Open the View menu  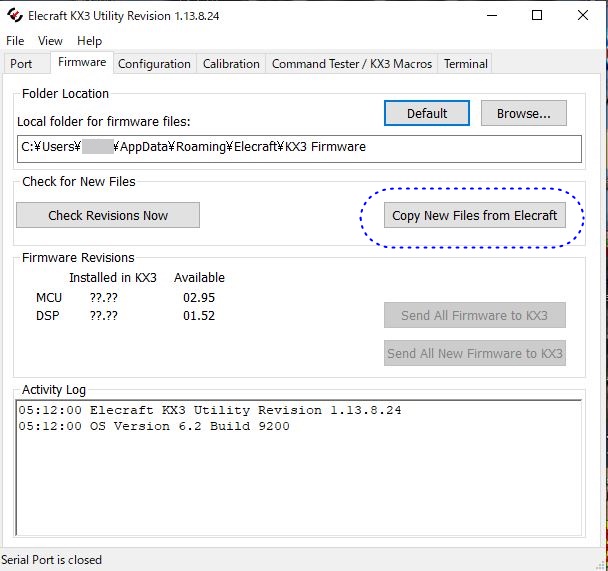click(x=50, y=41)
